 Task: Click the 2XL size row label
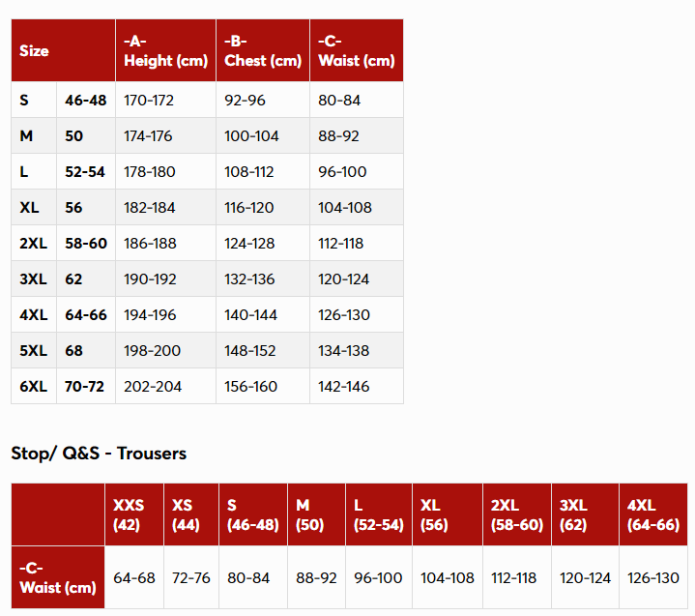point(34,243)
